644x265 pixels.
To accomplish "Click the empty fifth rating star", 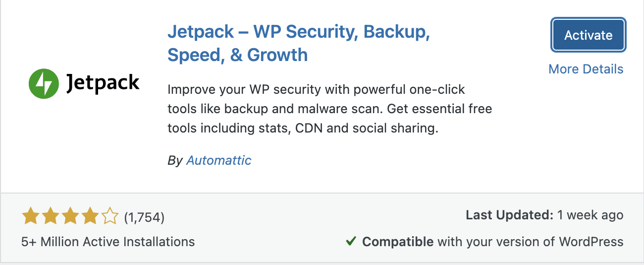I will click(109, 216).
